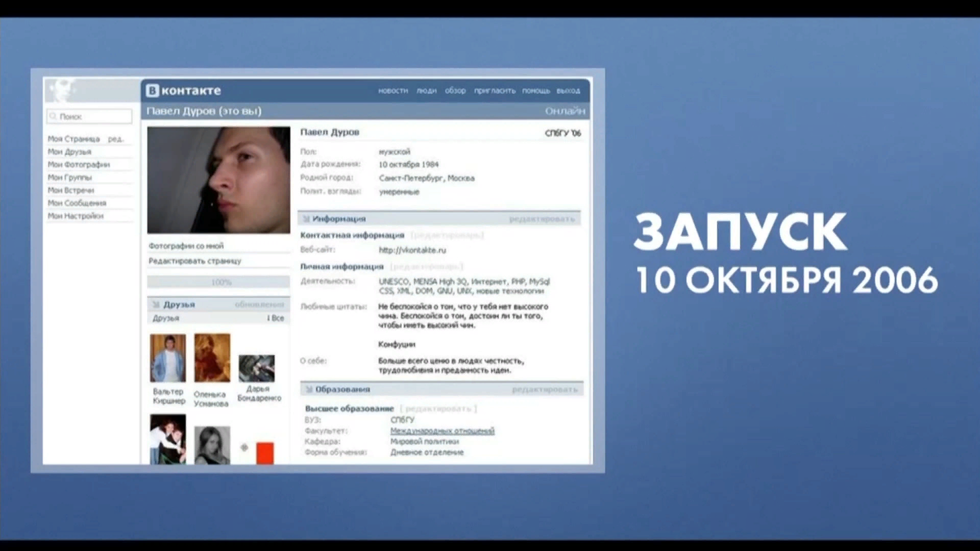Click the ВКонтакте logo in the header

pyautogui.click(x=183, y=91)
